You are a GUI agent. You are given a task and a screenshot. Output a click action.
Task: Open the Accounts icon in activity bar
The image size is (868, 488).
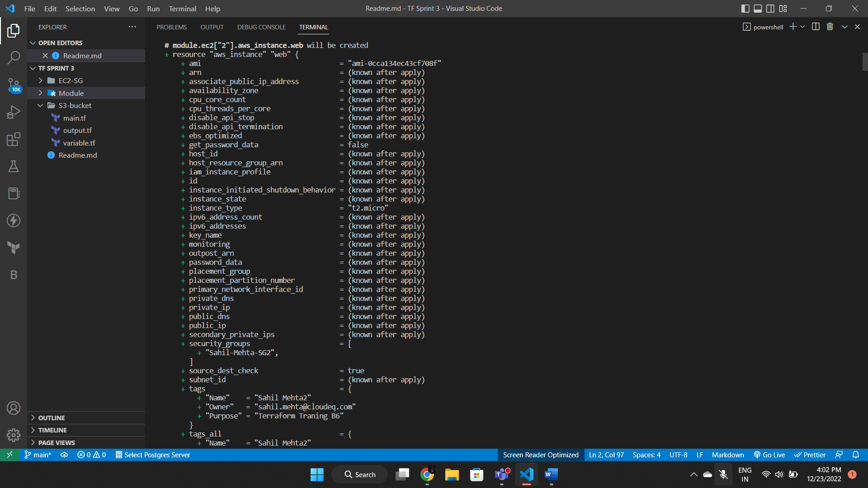click(13, 408)
